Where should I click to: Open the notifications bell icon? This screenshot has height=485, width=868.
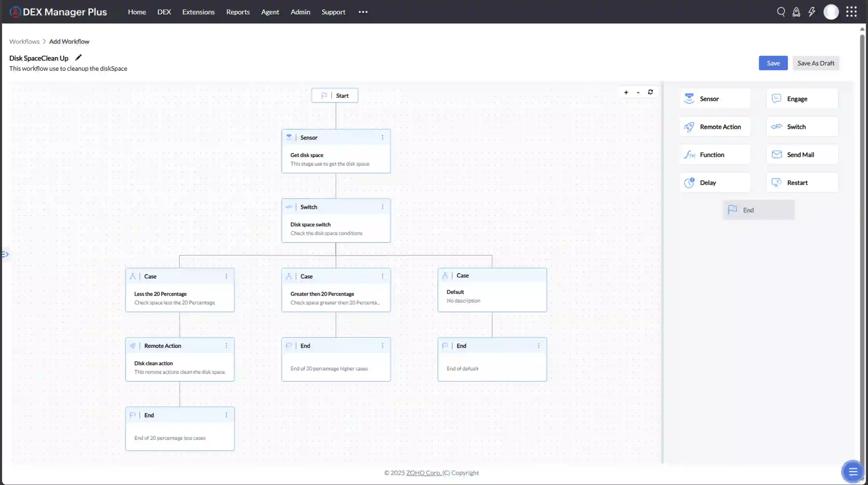796,12
